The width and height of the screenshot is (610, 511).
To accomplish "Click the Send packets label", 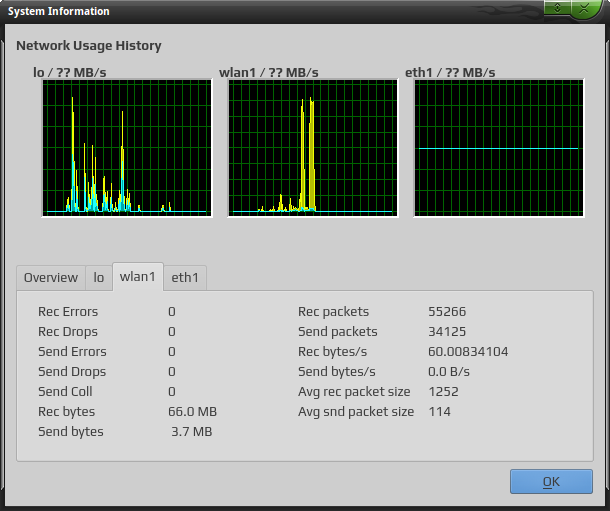I will tap(338, 332).
